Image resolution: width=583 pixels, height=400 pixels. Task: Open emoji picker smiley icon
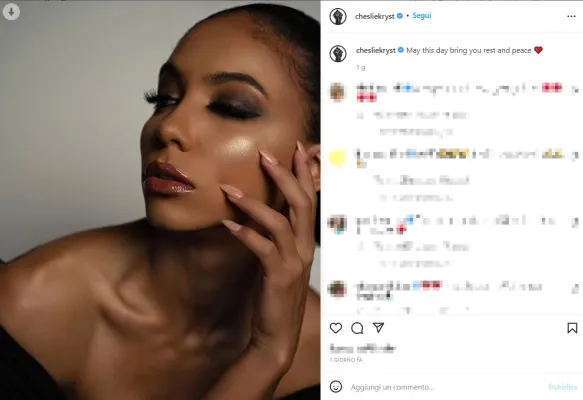[x=336, y=387]
